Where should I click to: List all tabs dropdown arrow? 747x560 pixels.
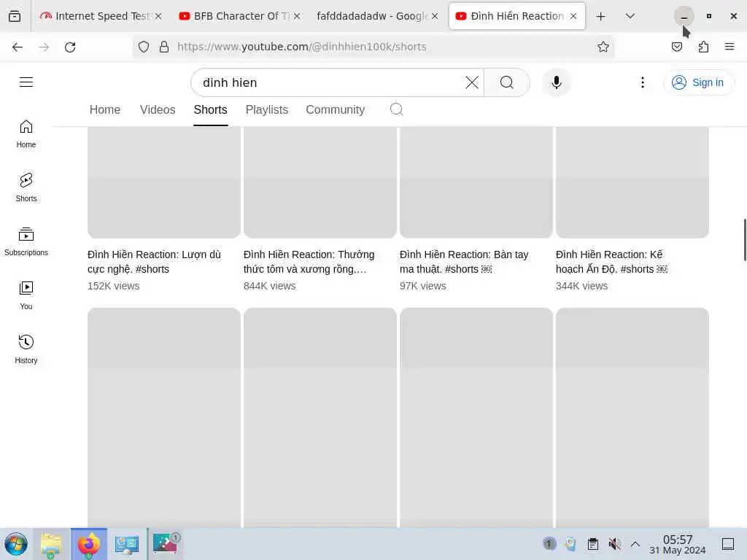(x=630, y=16)
